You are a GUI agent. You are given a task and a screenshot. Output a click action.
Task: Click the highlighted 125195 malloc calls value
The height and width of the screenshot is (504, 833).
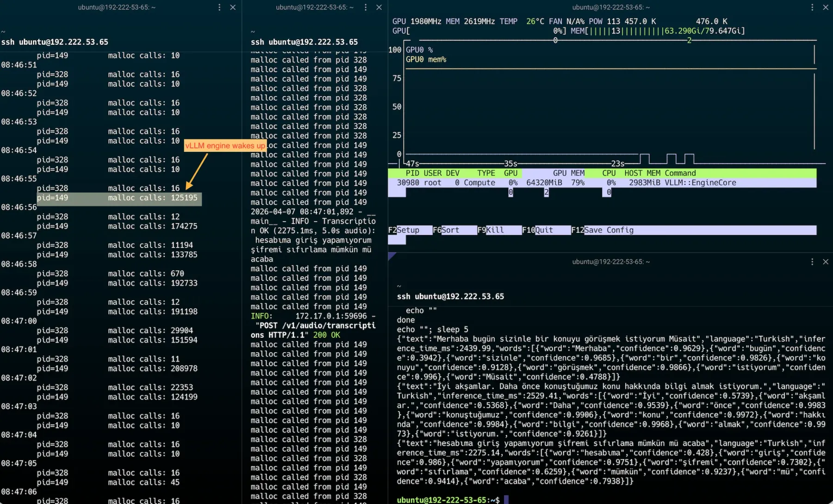[184, 198]
